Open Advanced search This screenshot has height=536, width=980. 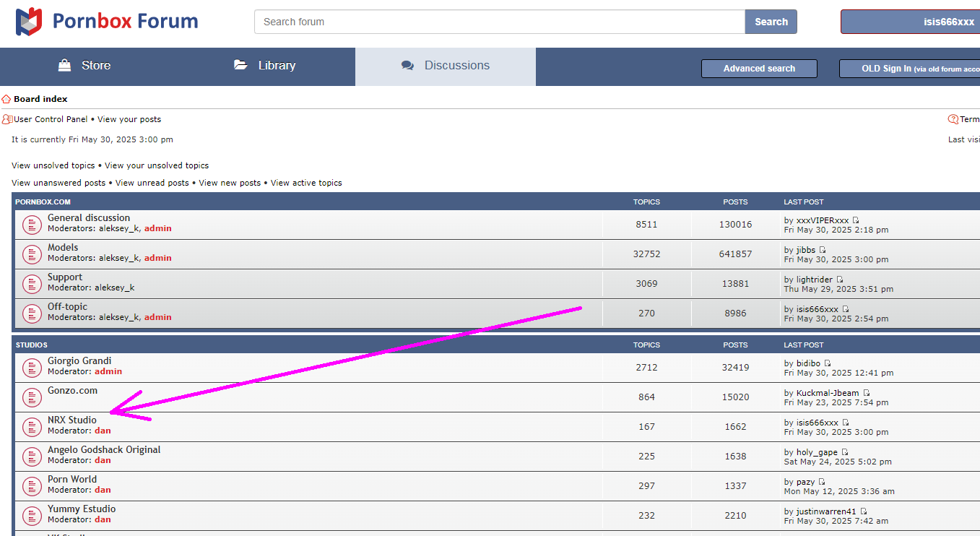tap(759, 69)
